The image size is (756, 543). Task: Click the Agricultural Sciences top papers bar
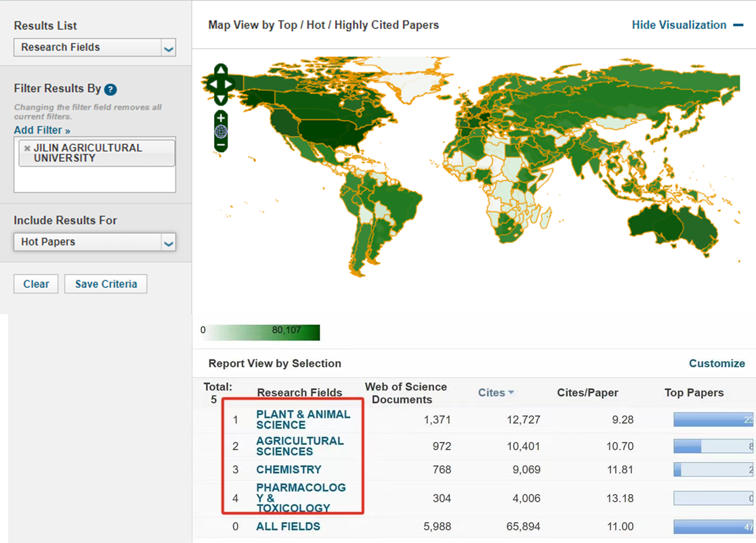tap(713, 446)
